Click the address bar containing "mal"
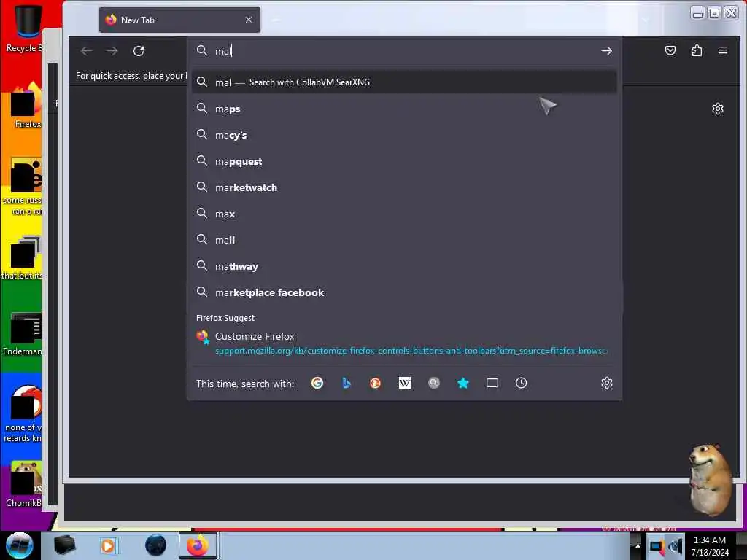Image resolution: width=747 pixels, height=560 pixels. click(404, 51)
